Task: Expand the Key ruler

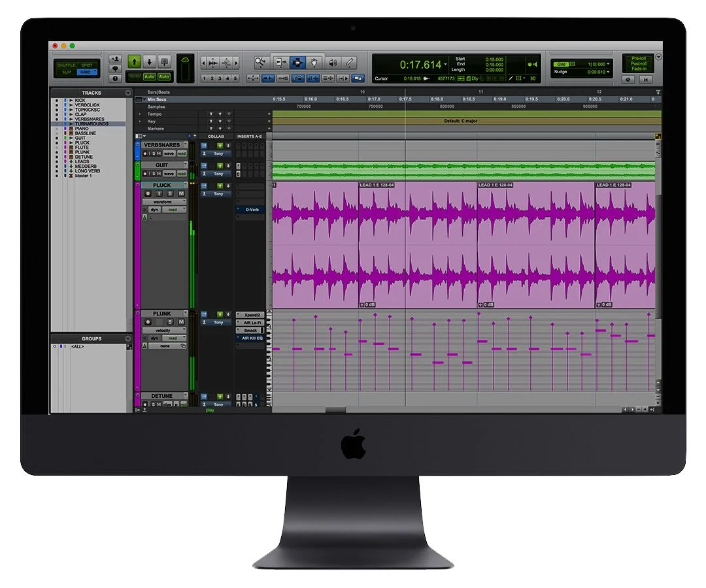Action: pyautogui.click(x=140, y=122)
